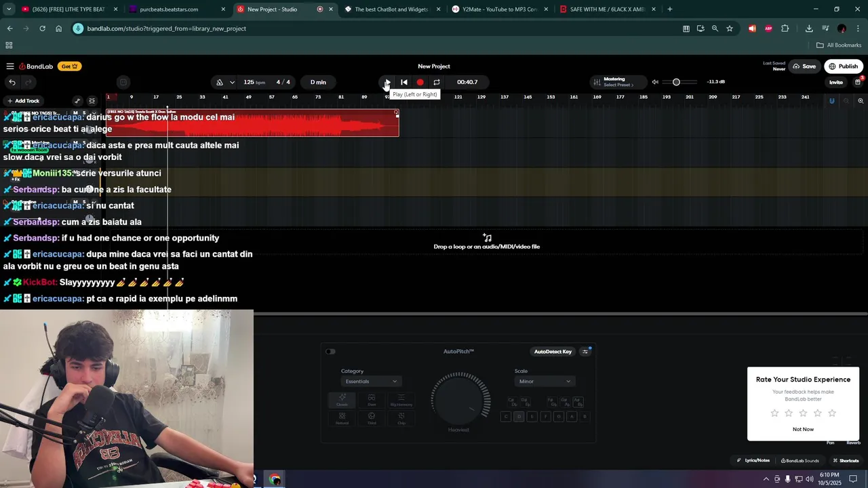Enable the AutoPitch power switch
868x488 pixels.
pos(330,351)
